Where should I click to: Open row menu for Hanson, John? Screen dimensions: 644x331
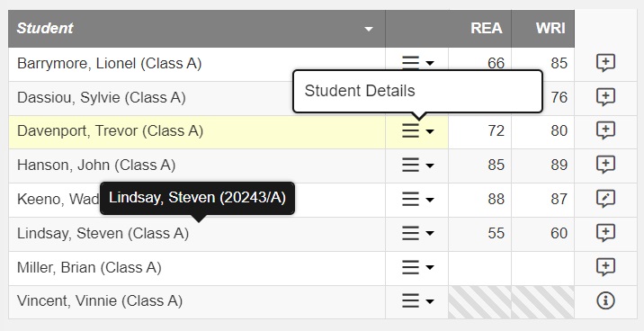(417, 165)
